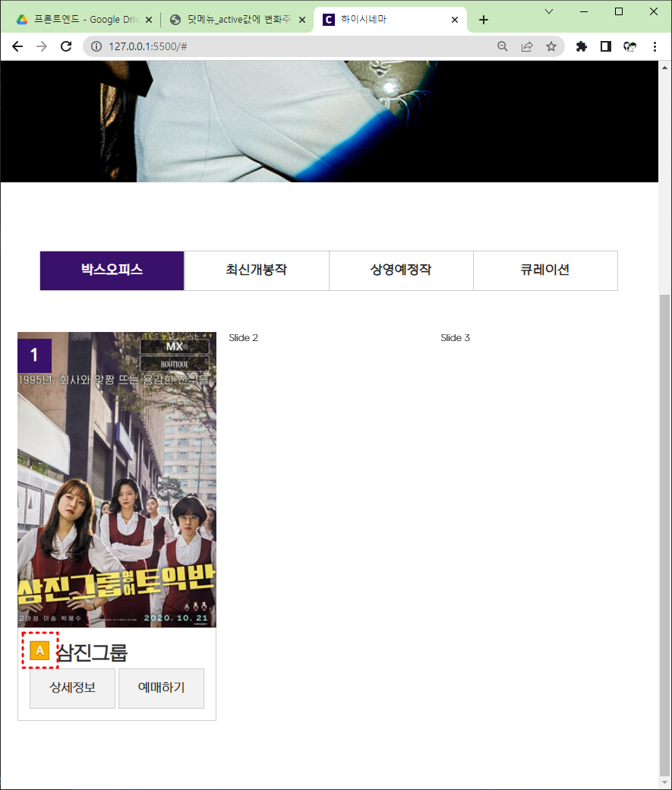Reload the current page
This screenshot has width=672, height=790.
click(x=66, y=46)
